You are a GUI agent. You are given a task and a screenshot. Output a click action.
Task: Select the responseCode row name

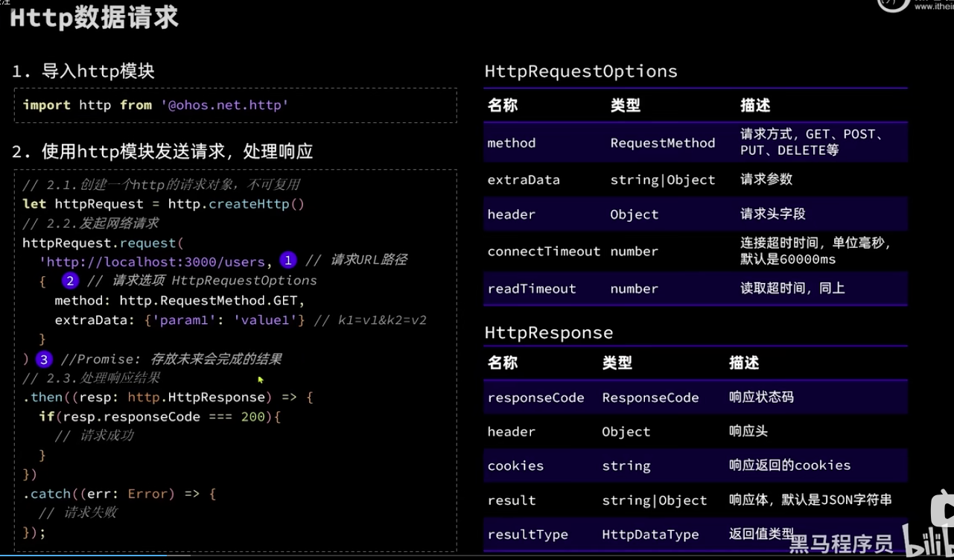pos(535,398)
